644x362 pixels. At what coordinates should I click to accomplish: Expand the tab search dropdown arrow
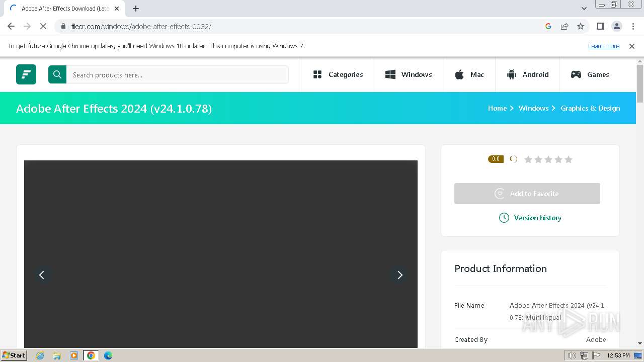pos(584,9)
